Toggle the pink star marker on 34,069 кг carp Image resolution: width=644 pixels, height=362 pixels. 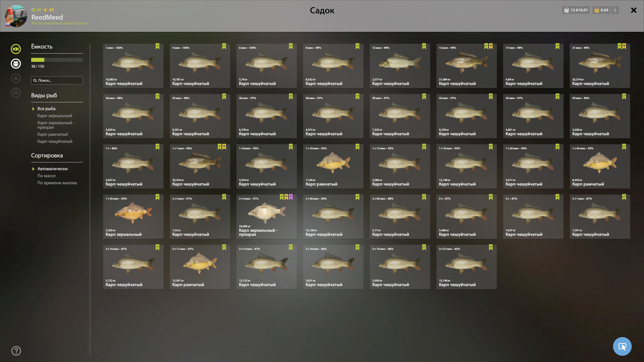291,197
